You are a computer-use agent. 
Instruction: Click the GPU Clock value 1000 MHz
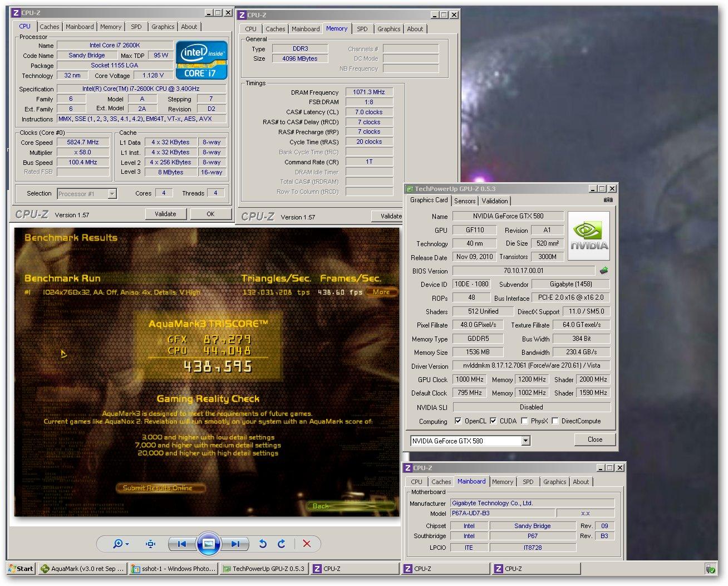click(470, 379)
